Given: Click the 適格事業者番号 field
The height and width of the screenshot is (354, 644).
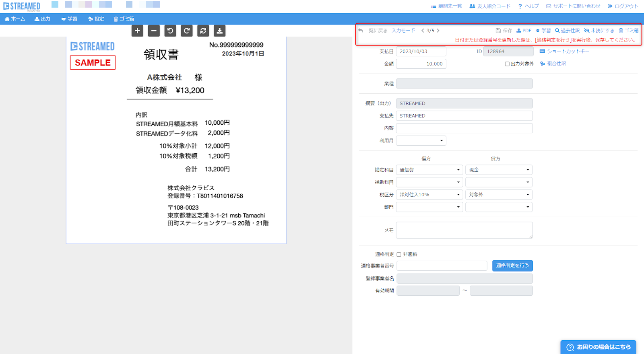Looking at the screenshot, I should pos(442,265).
